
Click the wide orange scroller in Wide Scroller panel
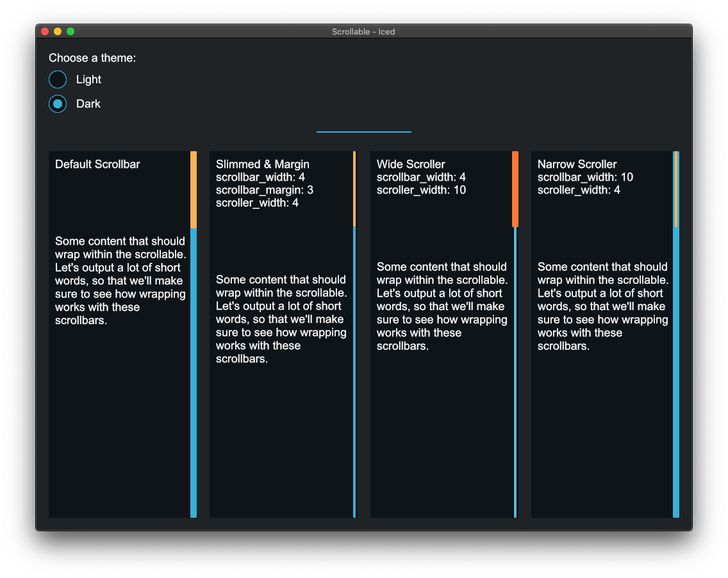(x=515, y=189)
